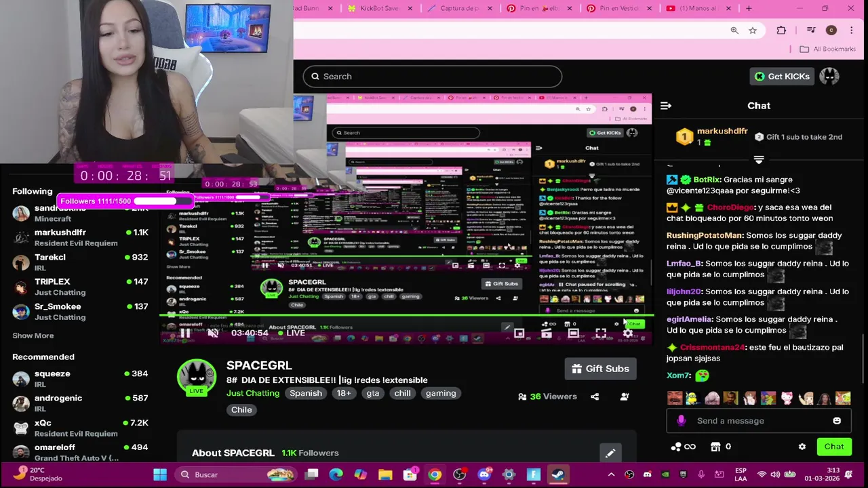Open the chat shop icon

(715, 447)
